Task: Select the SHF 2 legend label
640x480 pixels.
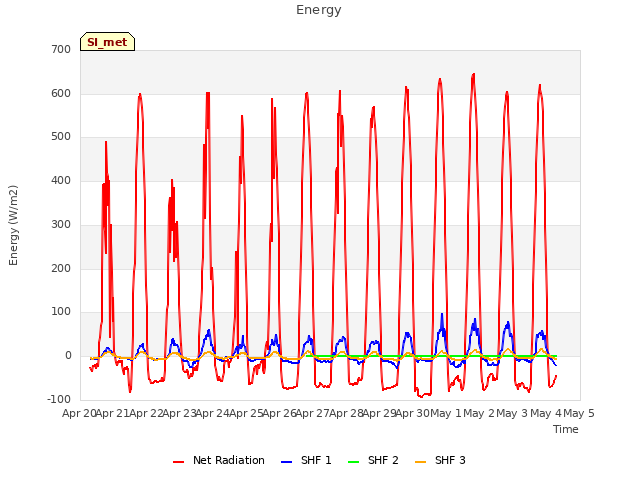Action: coord(383,460)
